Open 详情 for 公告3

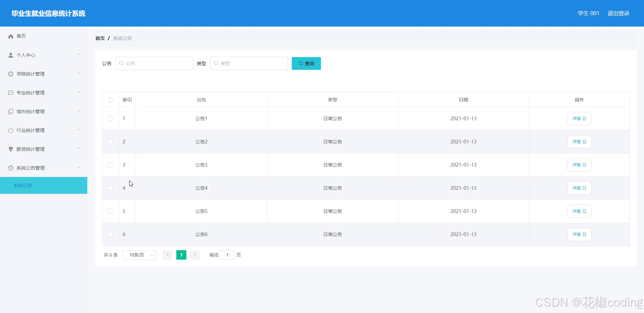tap(579, 165)
